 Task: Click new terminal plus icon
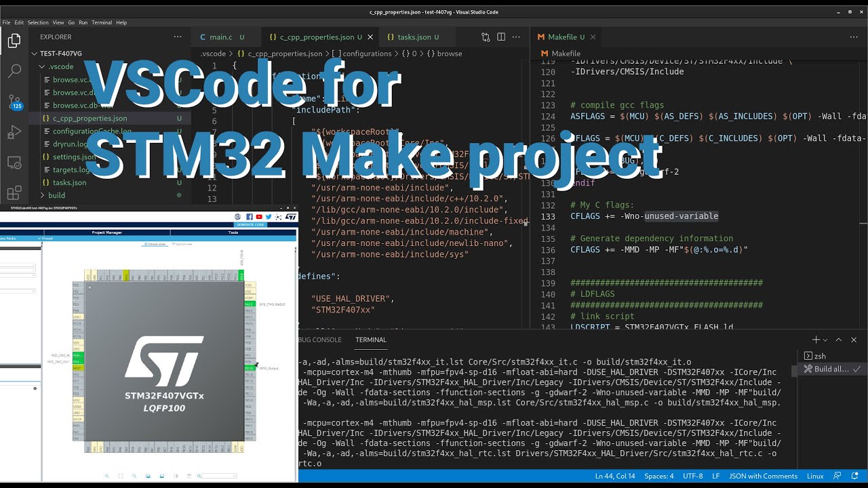click(x=816, y=340)
